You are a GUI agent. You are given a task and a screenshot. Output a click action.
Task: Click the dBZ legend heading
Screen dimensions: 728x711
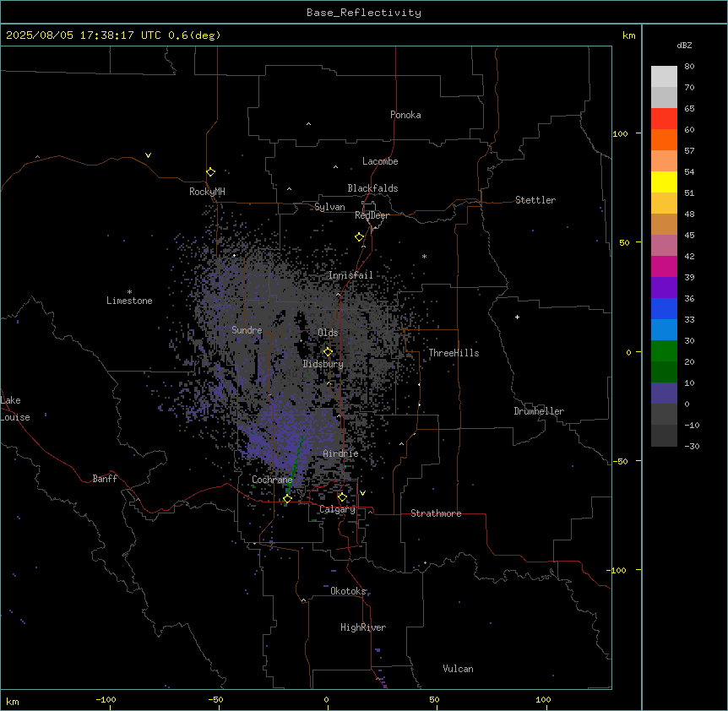(684, 46)
